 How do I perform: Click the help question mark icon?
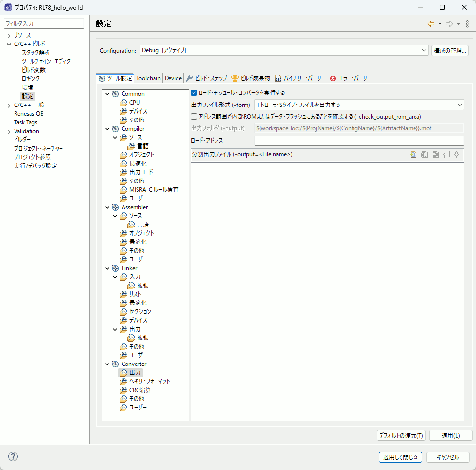(x=13, y=456)
